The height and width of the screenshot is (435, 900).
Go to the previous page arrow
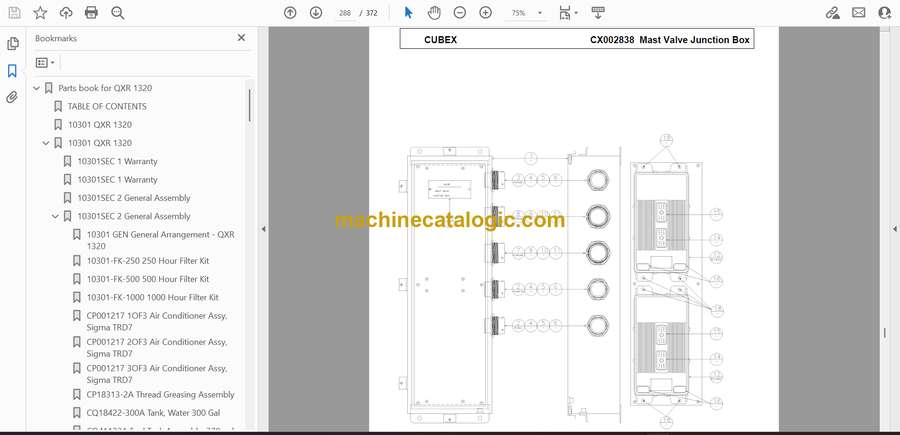[x=290, y=13]
